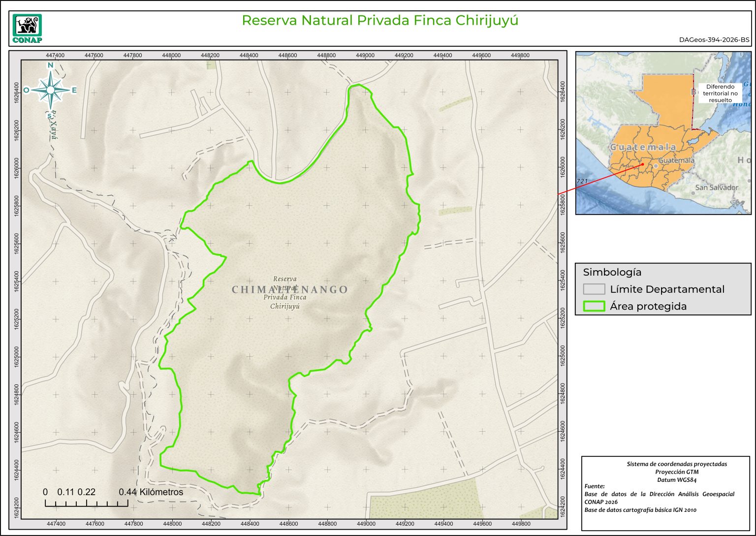The width and height of the screenshot is (756, 536).
Task: Click the San Salvador city marker
Action: (x=693, y=192)
